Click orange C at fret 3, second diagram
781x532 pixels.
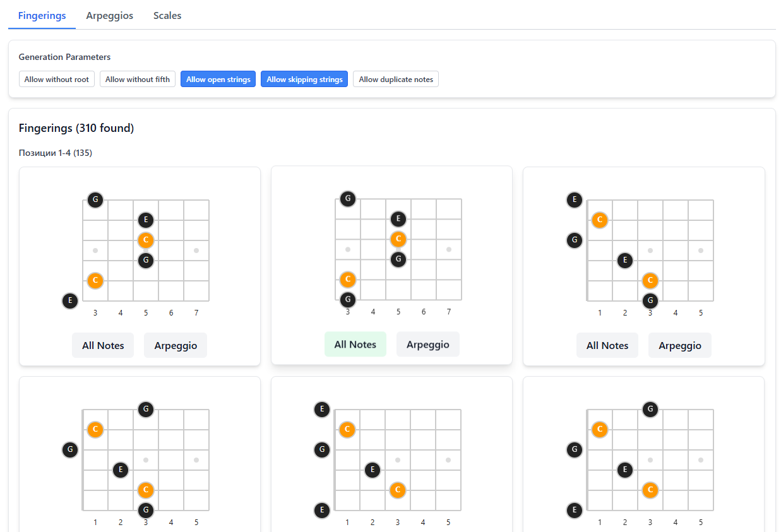(x=348, y=279)
